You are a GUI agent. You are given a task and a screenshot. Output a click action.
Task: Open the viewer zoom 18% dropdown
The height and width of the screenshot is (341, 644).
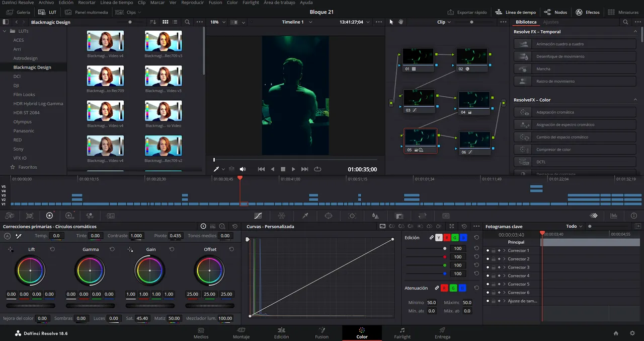217,22
